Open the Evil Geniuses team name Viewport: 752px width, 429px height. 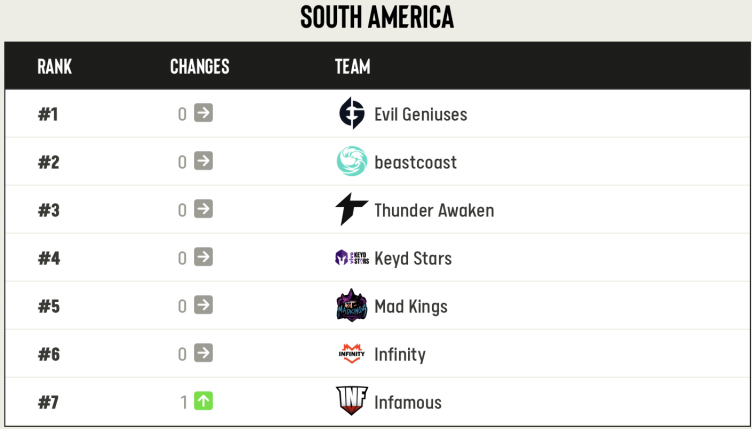(x=420, y=114)
